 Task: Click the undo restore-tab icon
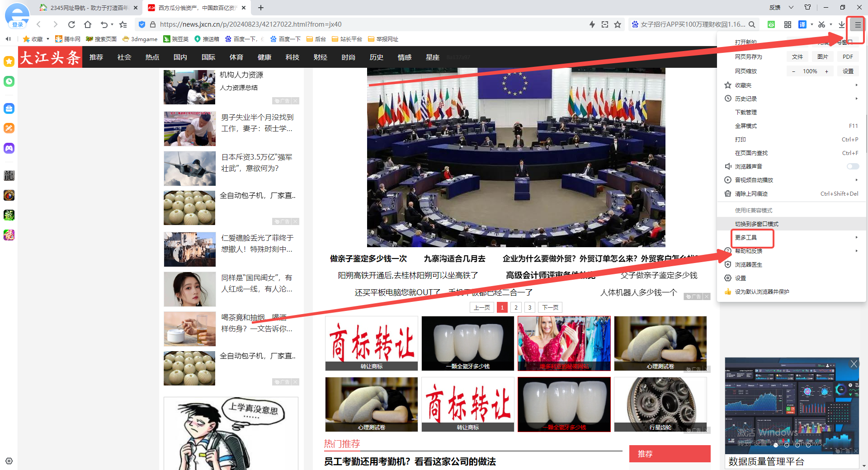tap(104, 24)
